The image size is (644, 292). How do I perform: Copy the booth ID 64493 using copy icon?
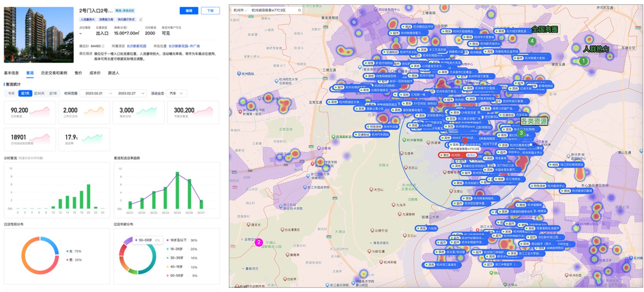coord(103,46)
